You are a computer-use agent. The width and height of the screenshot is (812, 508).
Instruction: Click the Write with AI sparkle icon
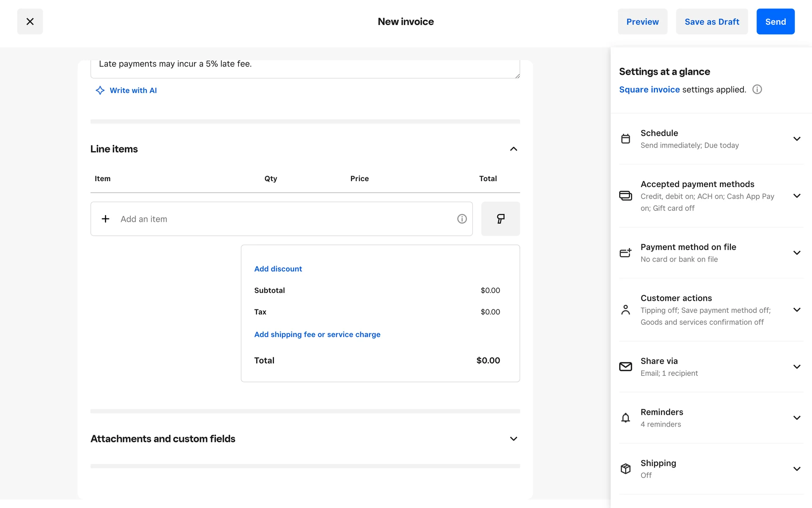point(100,90)
